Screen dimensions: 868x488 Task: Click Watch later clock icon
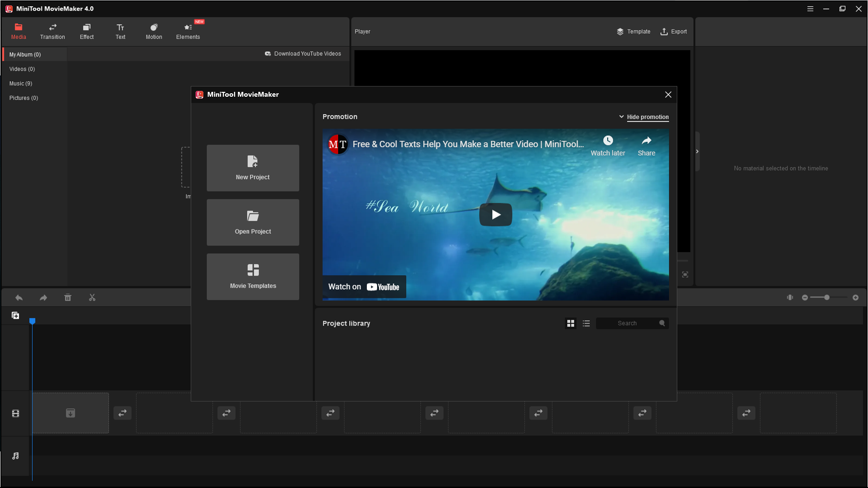(608, 140)
